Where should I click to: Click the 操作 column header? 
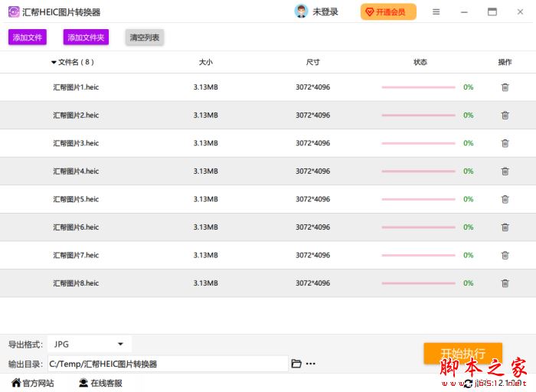(505, 62)
